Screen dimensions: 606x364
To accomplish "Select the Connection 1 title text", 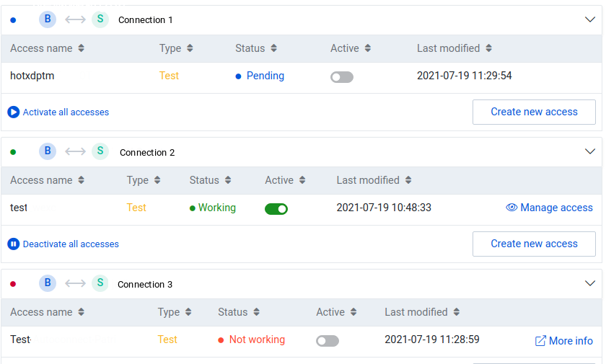I will point(145,20).
